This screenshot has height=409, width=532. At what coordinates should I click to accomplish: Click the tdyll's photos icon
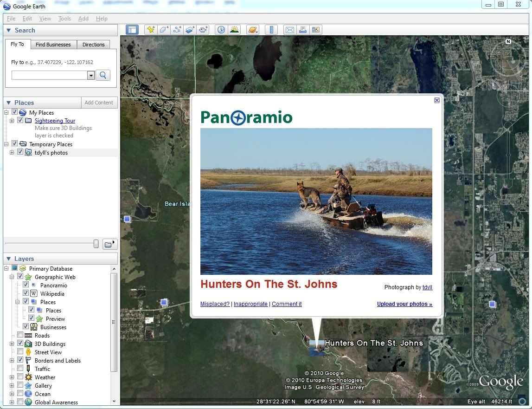click(28, 153)
